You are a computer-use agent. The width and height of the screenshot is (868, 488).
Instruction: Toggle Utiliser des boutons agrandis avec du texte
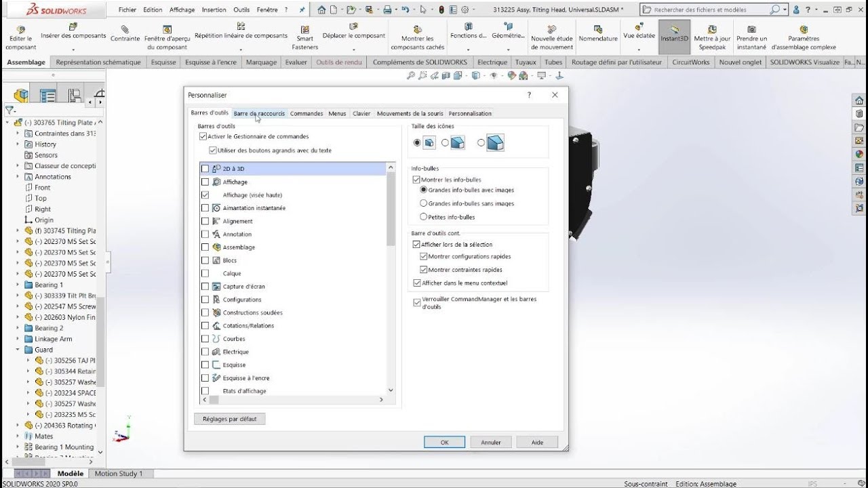[x=213, y=150]
